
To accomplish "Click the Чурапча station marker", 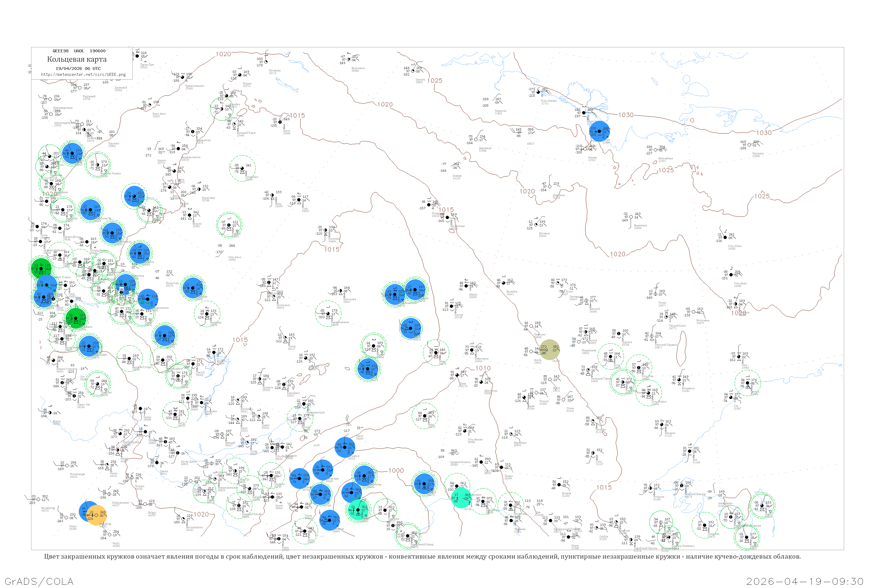I will pyautogui.click(x=619, y=333).
